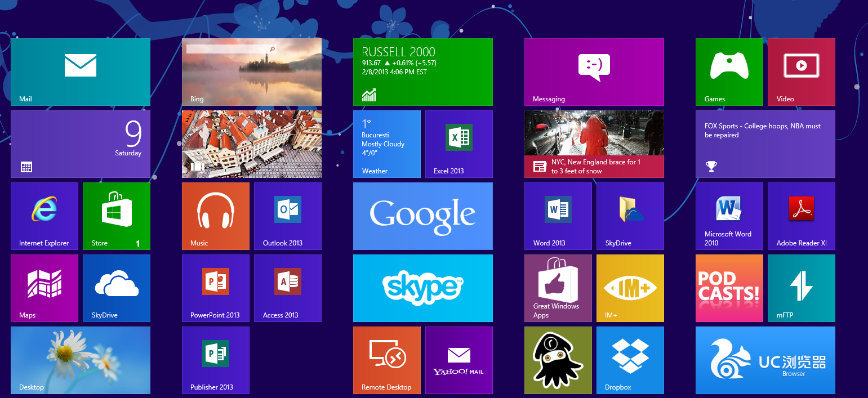
Task: Launch Remote Desktop
Action: 386,360
